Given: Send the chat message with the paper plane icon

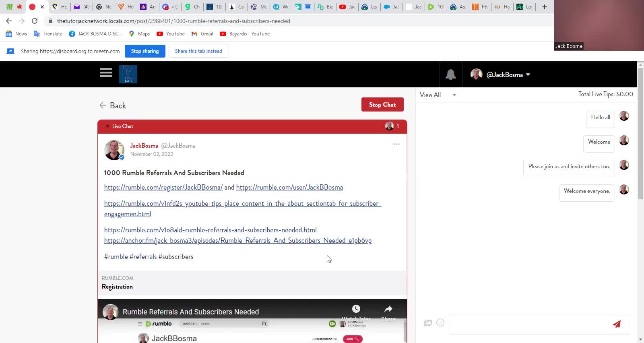Looking at the screenshot, I should tap(617, 324).
